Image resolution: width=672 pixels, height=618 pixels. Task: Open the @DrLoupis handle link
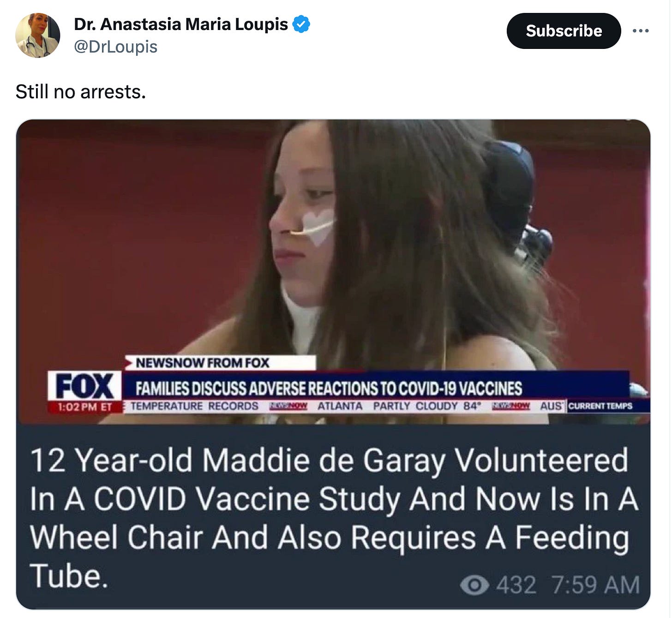point(116,47)
